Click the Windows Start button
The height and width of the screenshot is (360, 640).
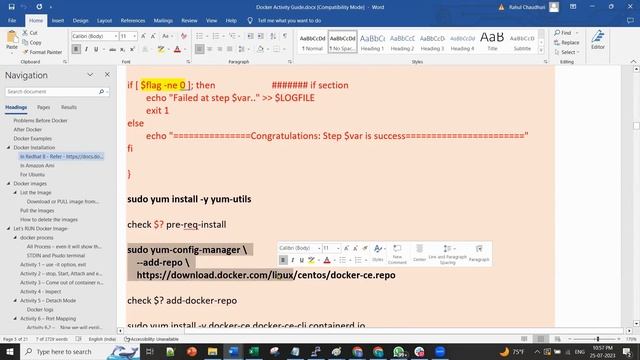[x=9, y=351]
